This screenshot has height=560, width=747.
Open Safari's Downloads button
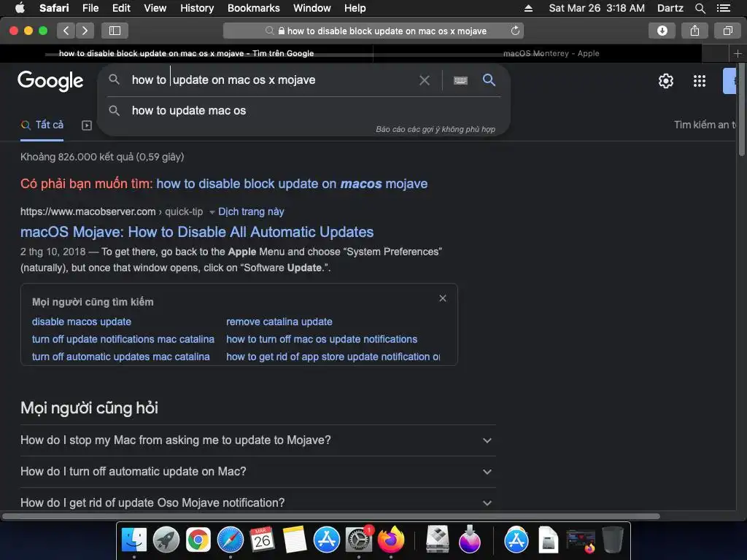coord(662,31)
